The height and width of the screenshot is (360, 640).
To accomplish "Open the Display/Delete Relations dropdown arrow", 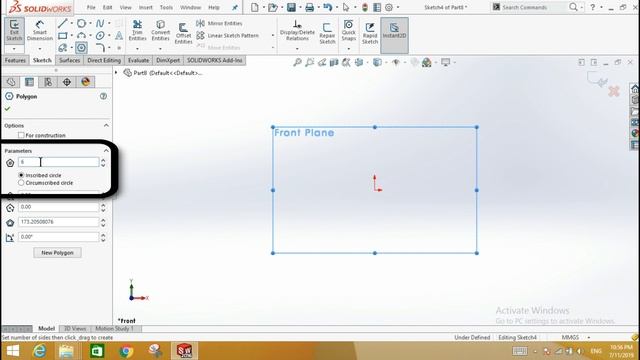I will 297,49.
